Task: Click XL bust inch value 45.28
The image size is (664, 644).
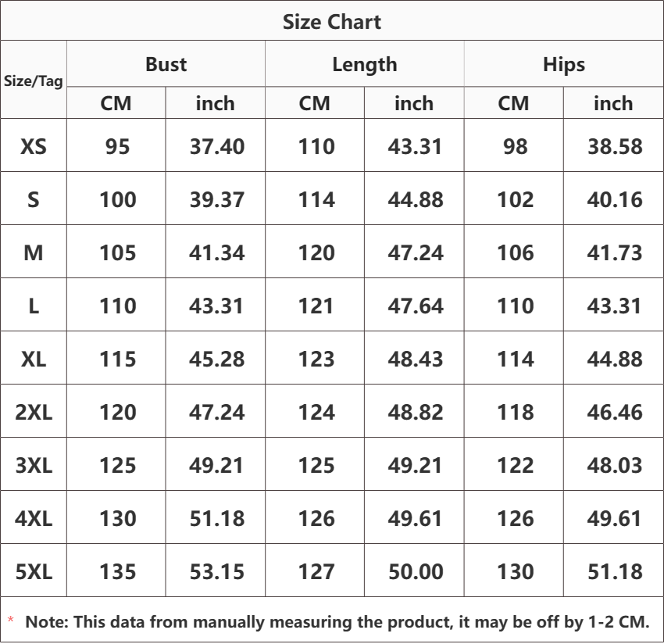Action: (x=217, y=360)
